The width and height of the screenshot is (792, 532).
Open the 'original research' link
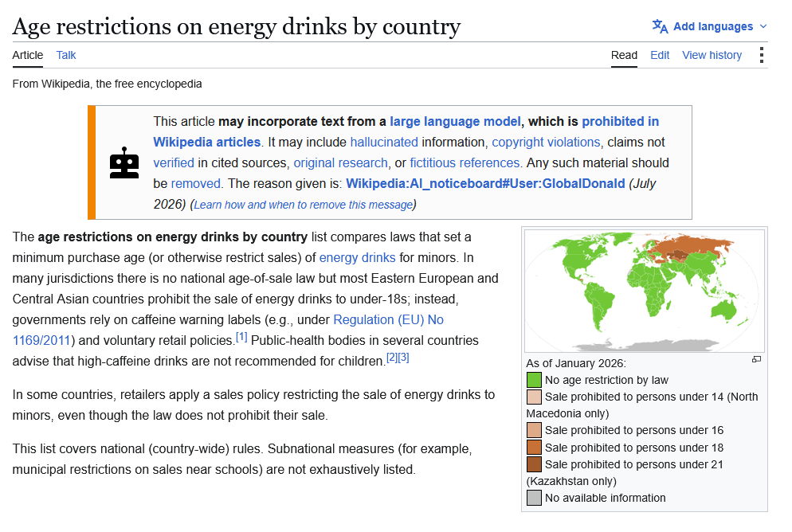click(x=340, y=163)
